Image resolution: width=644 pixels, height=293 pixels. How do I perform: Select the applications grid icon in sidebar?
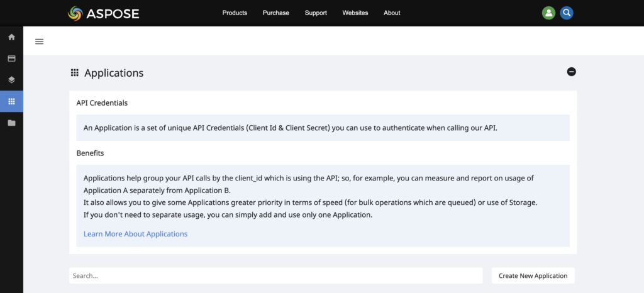(11, 101)
